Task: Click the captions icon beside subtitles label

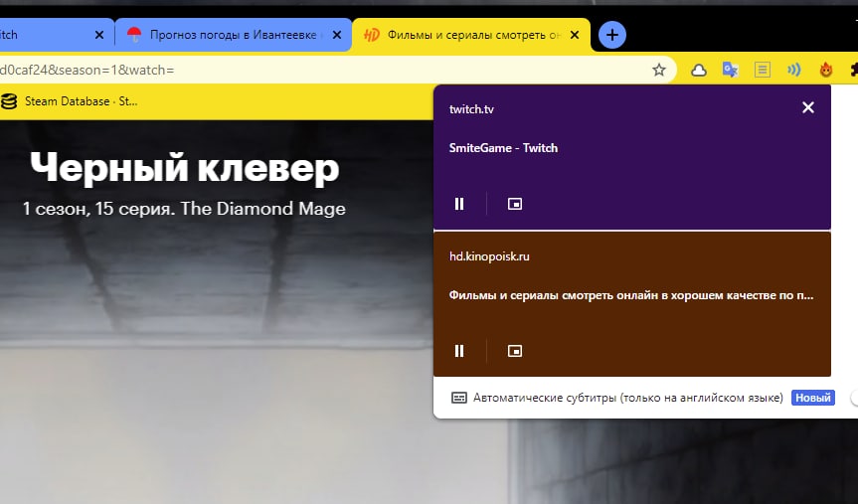Action: click(458, 398)
